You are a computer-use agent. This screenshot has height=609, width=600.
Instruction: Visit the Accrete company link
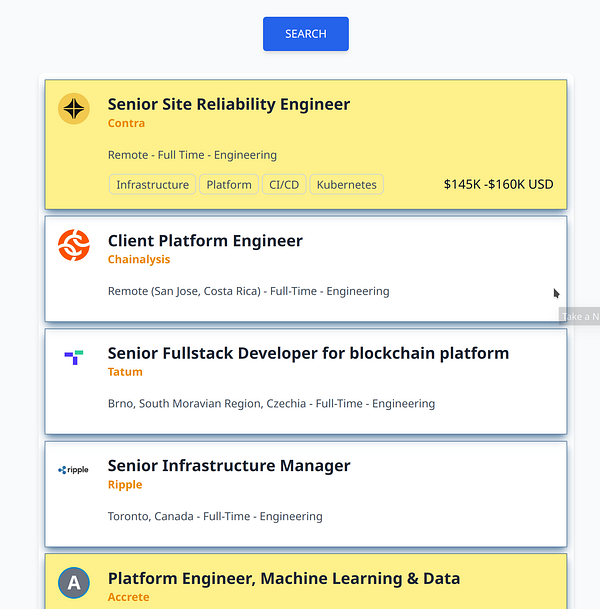[x=128, y=597]
